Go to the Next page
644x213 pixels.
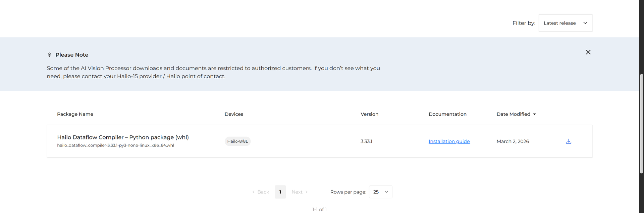[x=299, y=192]
